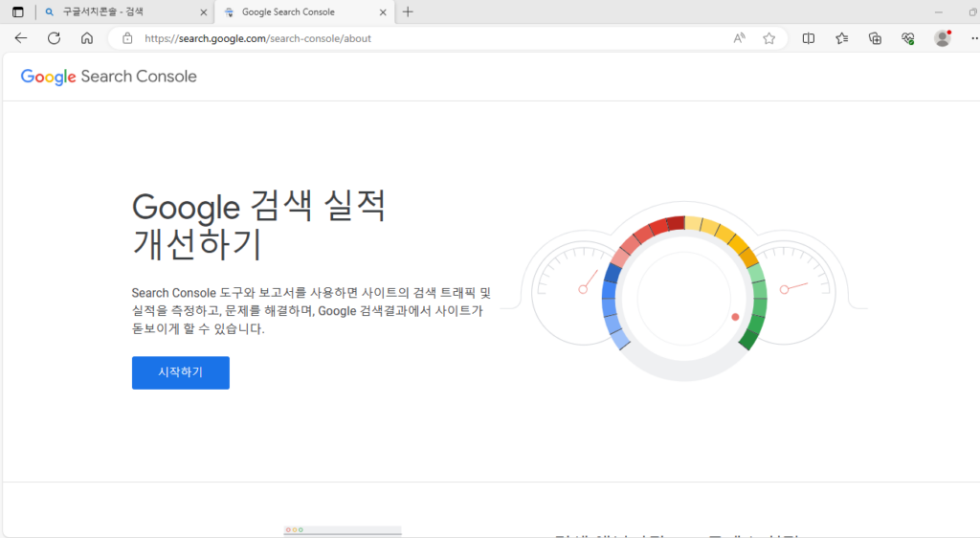Open Browser essentials heart icon
Image resolution: width=980 pixels, height=538 pixels.
click(908, 38)
